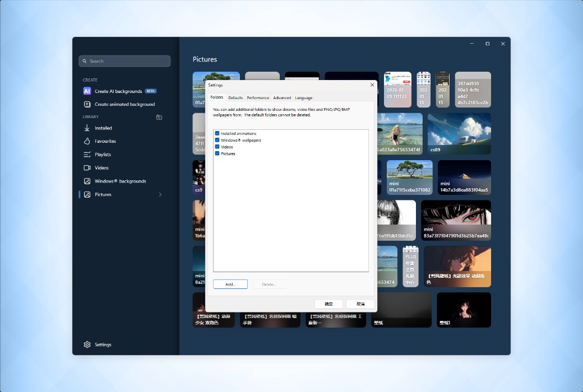The height and width of the screenshot is (392, 583).
Task: Toggle the Installed animations checkbox
Action: coord(217,133)
